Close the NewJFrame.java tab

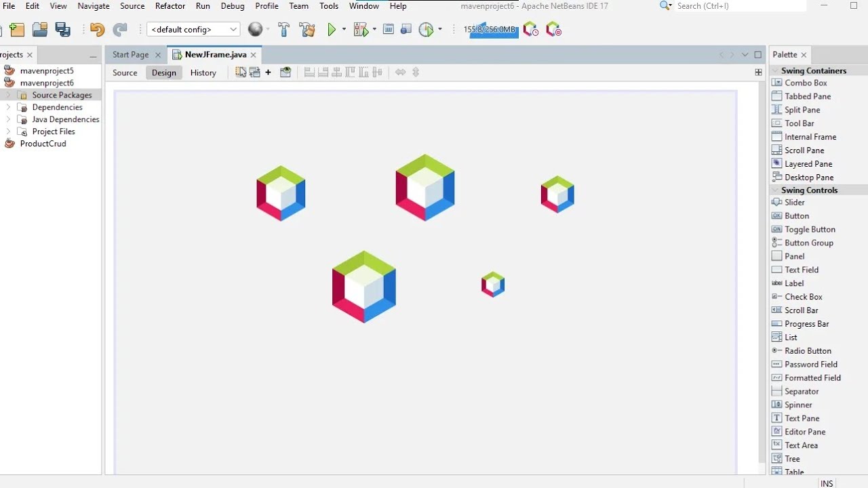tap(254, 55)
